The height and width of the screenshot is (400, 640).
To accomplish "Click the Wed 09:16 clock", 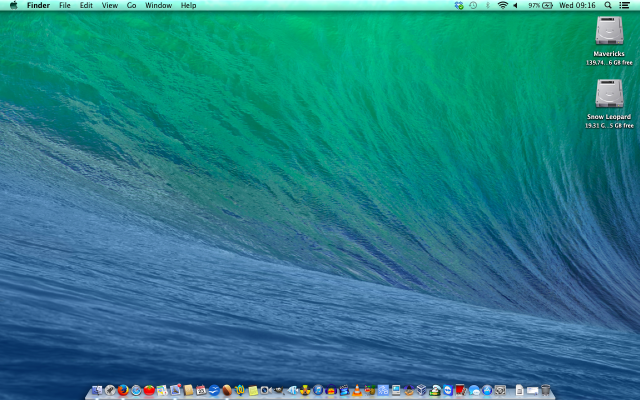I will [577, 5].
